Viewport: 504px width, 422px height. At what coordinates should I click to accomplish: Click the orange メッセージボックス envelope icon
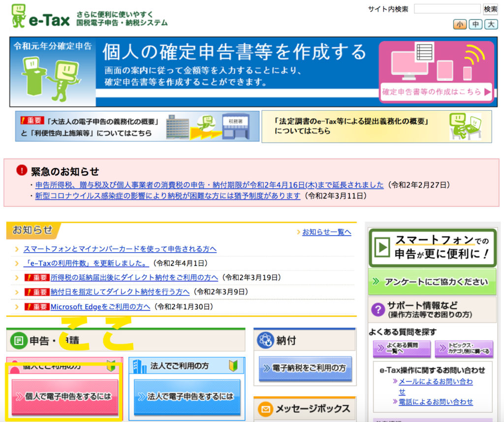coord(265,409)
